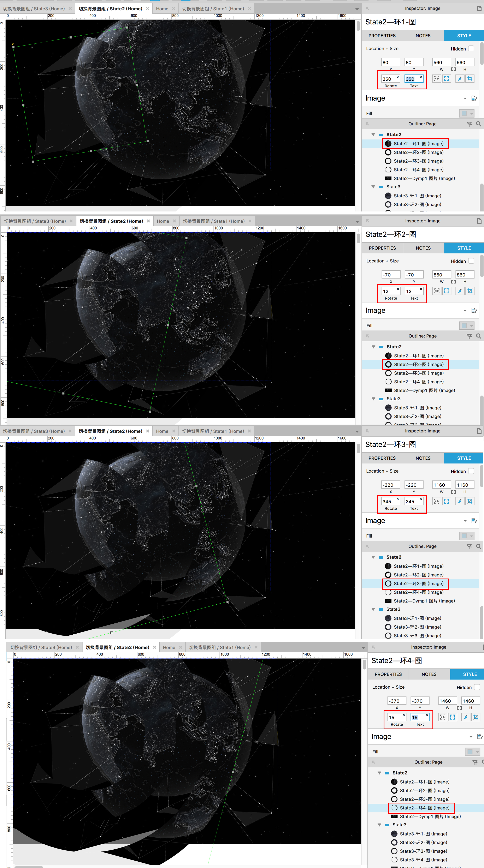
Task: Open Image style dropdown in State2—环2-图 inspector
Action: (x=465, y=310)
